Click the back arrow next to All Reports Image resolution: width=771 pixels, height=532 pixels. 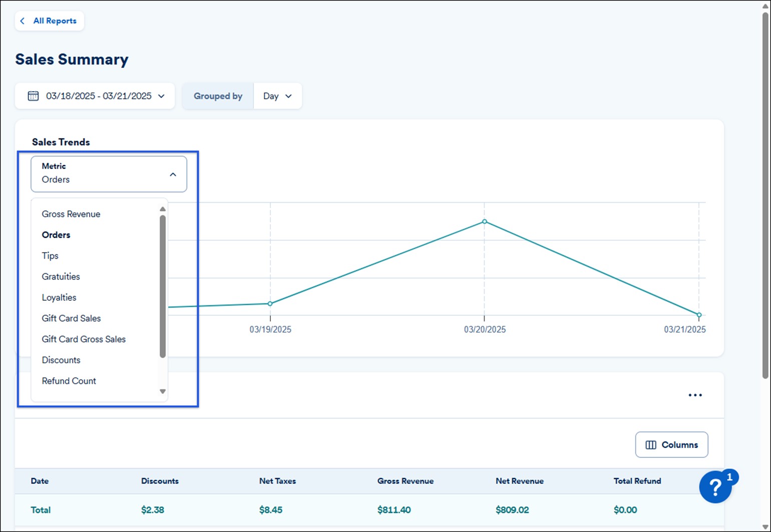[23, 21]
